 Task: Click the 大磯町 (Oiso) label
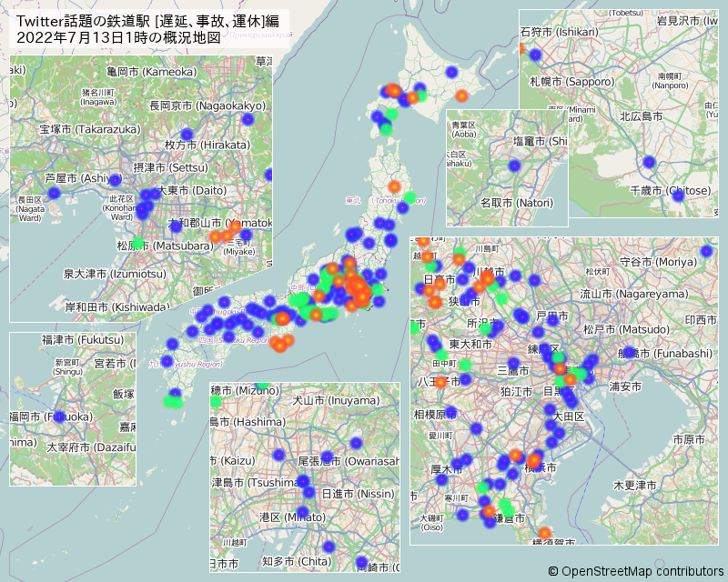coord(431,523)
